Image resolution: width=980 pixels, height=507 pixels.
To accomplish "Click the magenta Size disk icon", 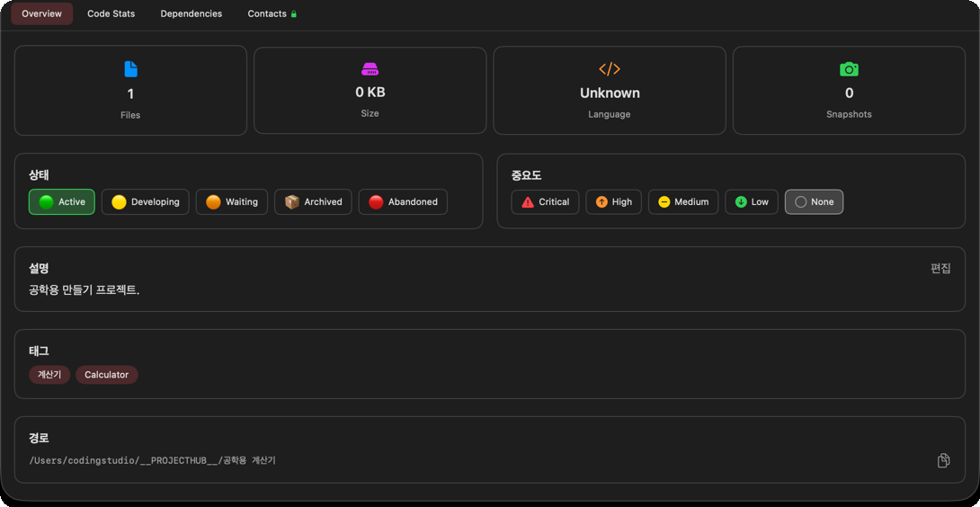I will (370, 68).
